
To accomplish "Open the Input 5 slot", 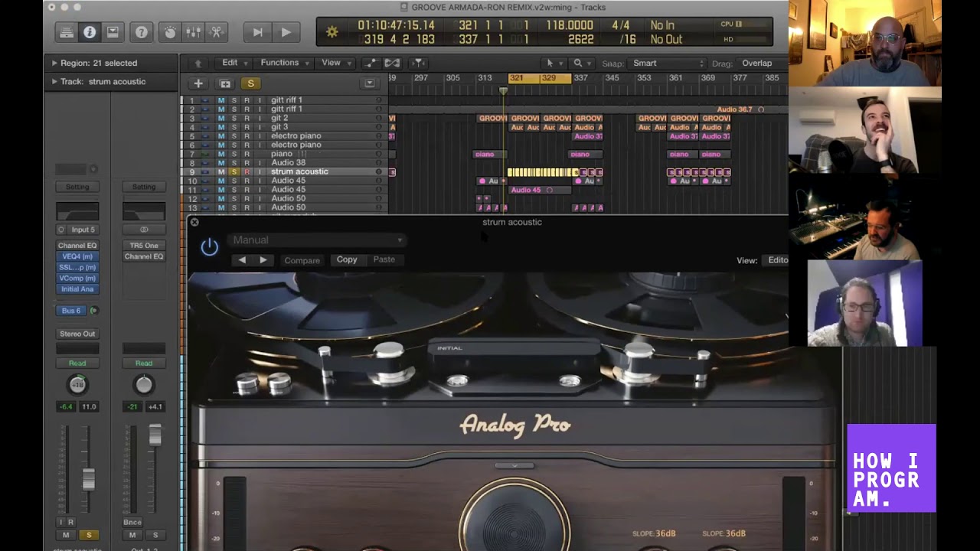I will coord(83,230).
